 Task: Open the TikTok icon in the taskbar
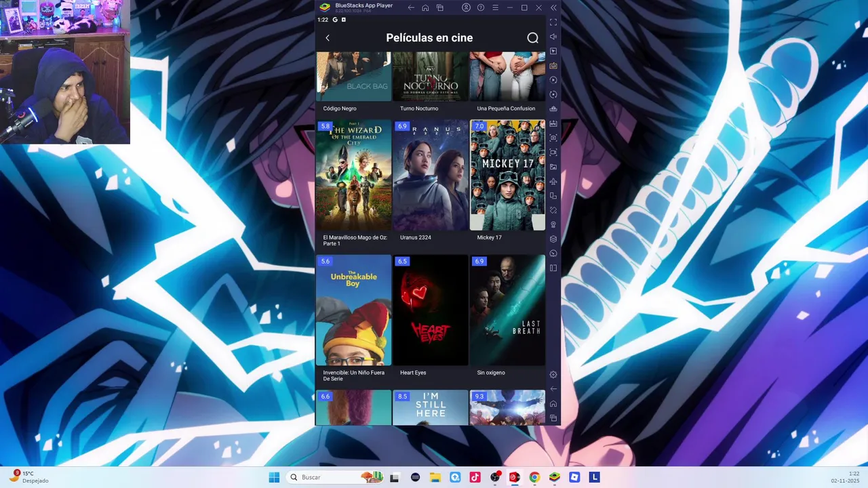pyautogui.click(x=475, y=477)
